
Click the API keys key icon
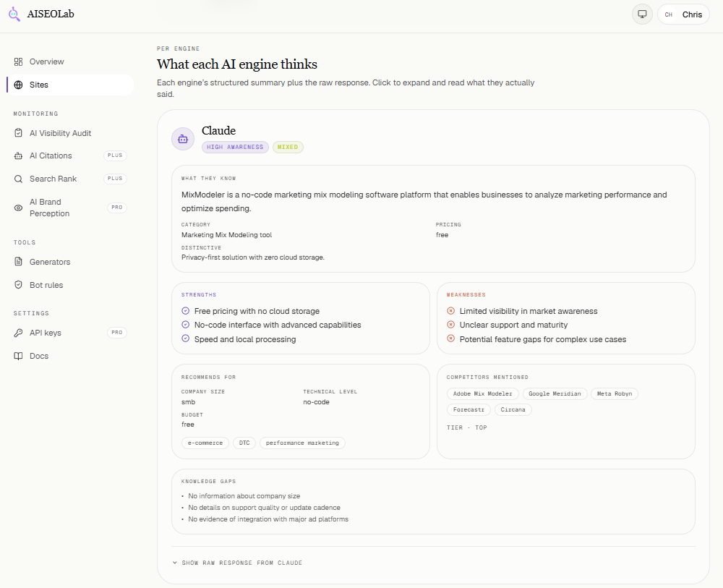[19, 333]
